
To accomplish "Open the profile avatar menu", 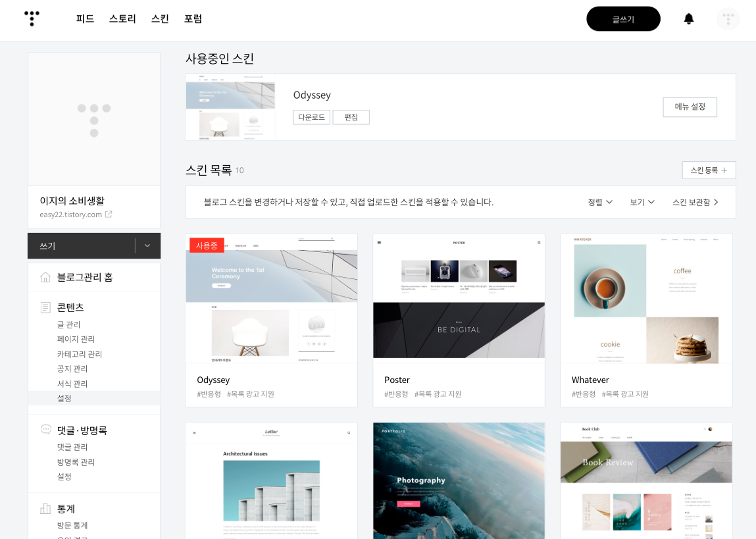I will [x=728, y=19].
